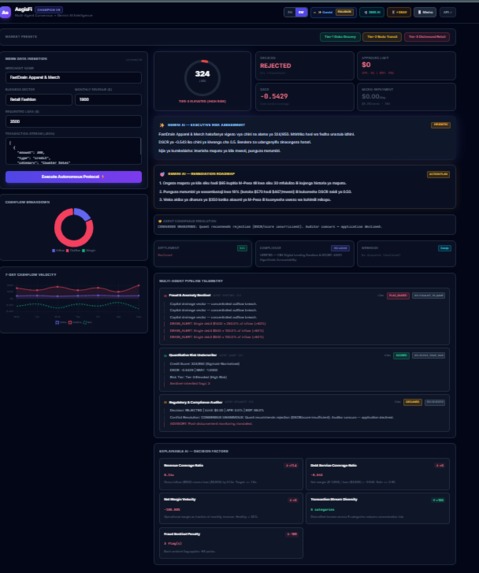Image resolution: width=479 pixels, height=573 pixels.
Task: Toggle green series legend in 7-day velocity chart
Action: click(87, 322)
